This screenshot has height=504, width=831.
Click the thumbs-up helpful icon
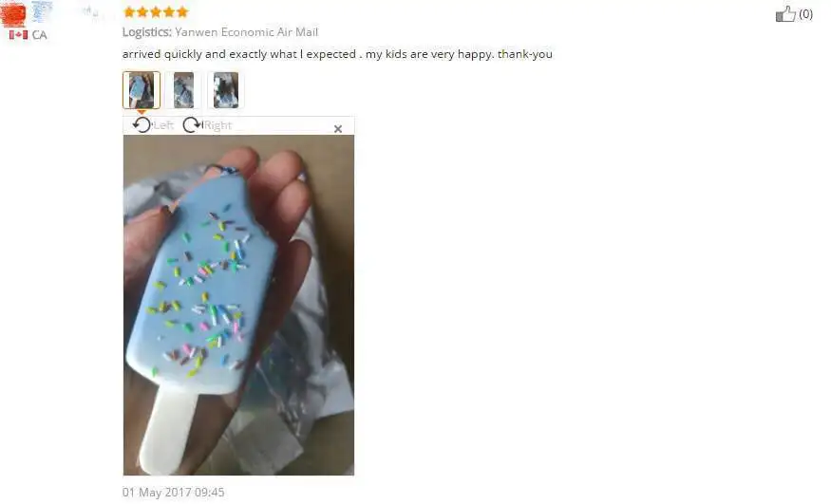(x=785, y=14)
